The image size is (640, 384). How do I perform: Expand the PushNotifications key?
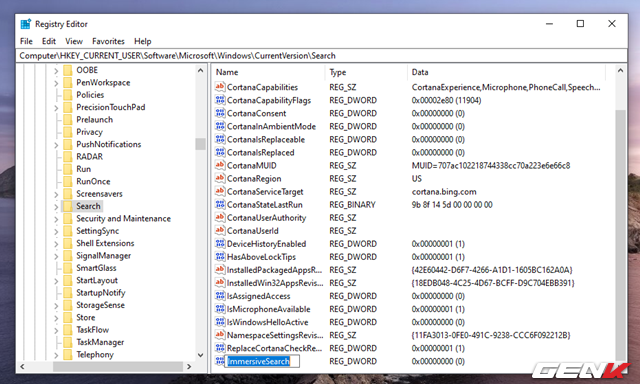point(56,145)
